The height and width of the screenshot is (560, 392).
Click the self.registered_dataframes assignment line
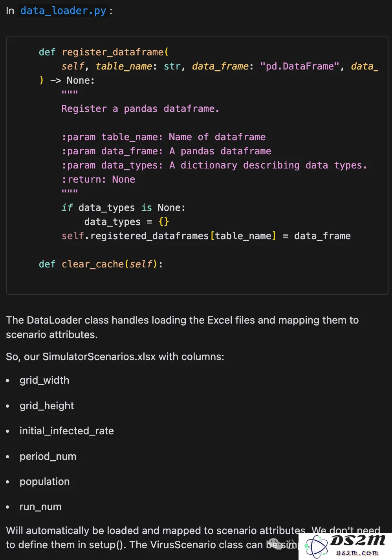pos(206,236)
